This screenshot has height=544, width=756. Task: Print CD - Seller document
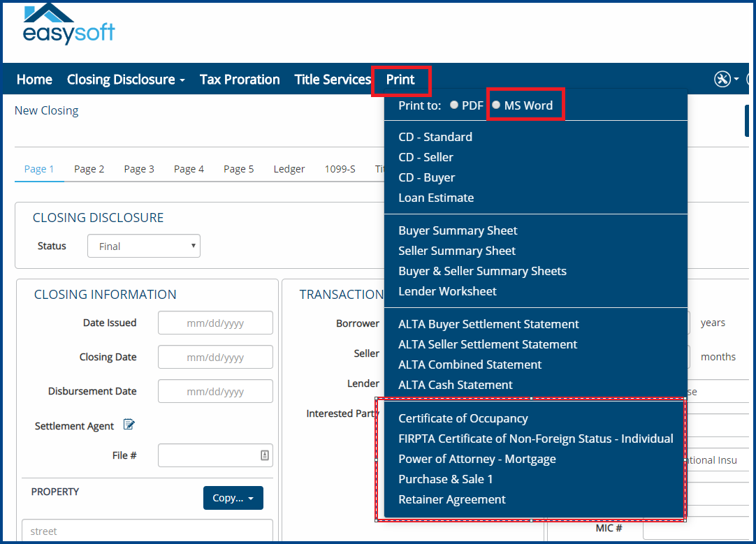426,157
